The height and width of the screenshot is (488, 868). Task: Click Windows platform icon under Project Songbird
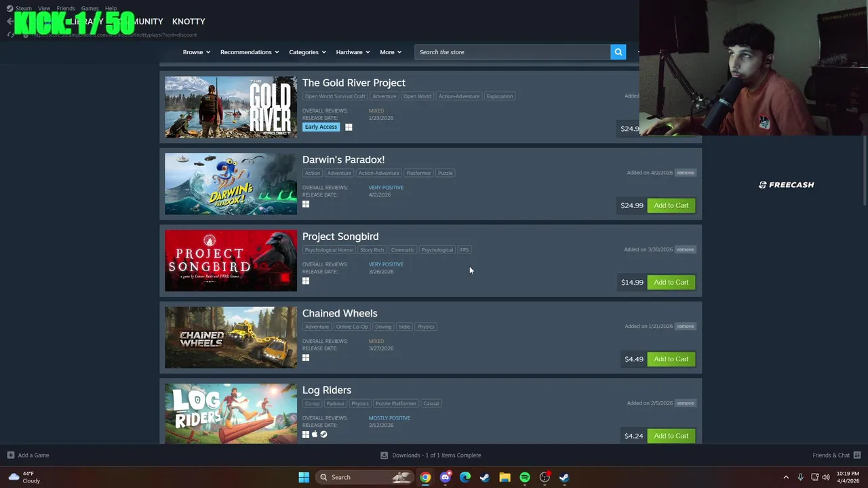click(x=306, y=281)
